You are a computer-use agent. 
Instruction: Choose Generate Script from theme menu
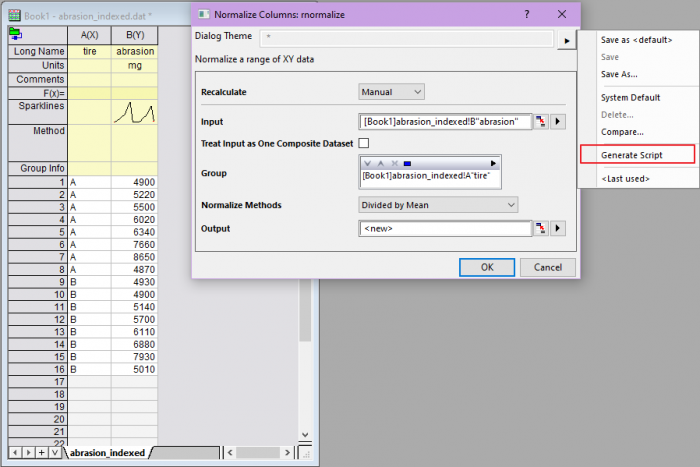631,155
